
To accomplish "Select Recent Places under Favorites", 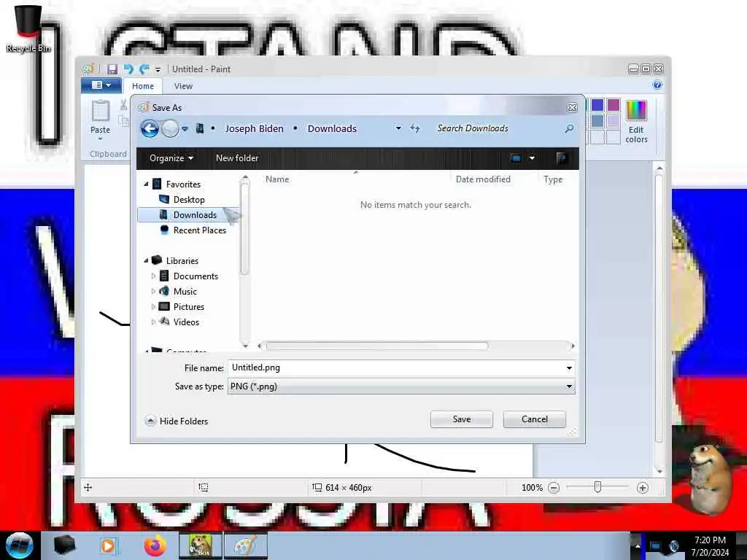I will coord(200,230).
